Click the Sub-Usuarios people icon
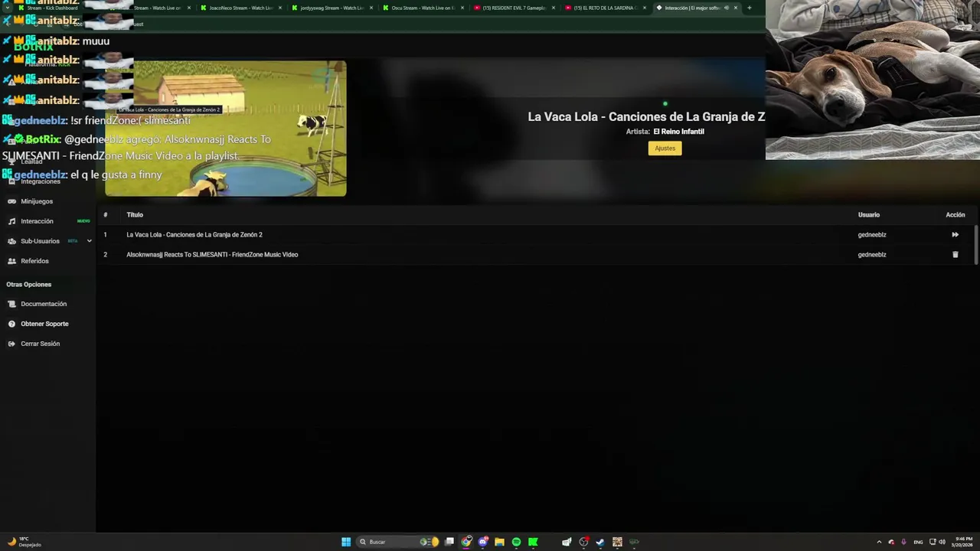This screenshot has width=980, height=551. tap(11, 241)
